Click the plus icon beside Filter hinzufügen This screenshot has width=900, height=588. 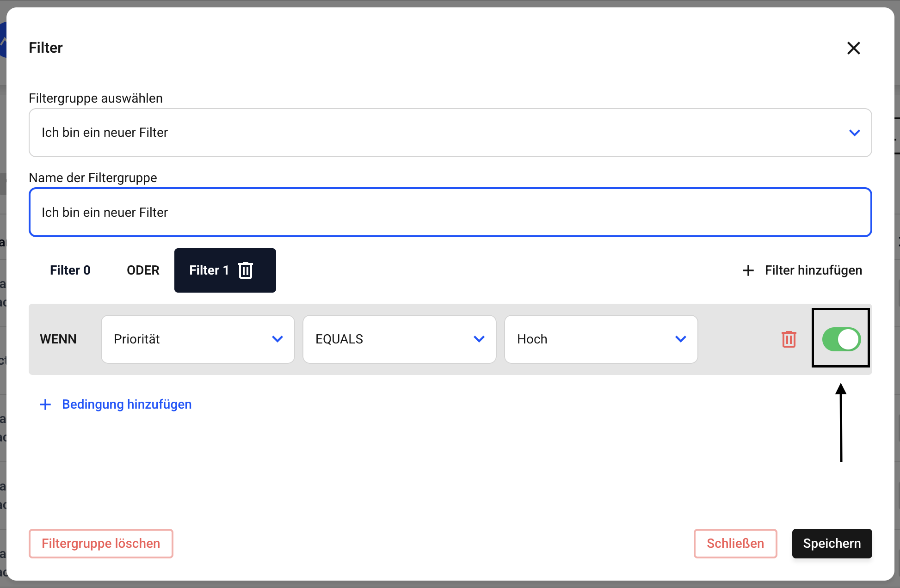[748, 270]
